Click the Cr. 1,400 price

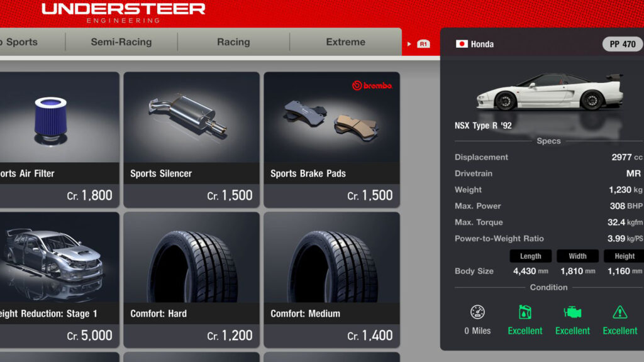370,336
